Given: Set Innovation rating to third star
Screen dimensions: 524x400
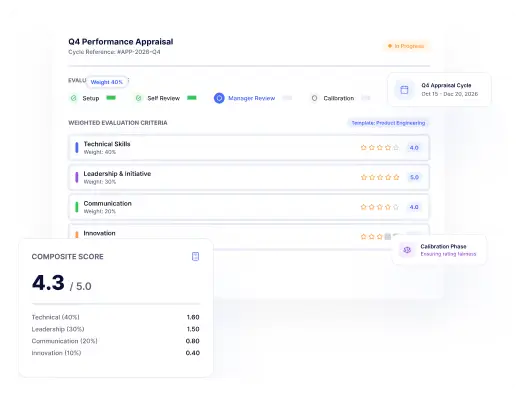Looking at the screenshot, I should click(380, 237).
